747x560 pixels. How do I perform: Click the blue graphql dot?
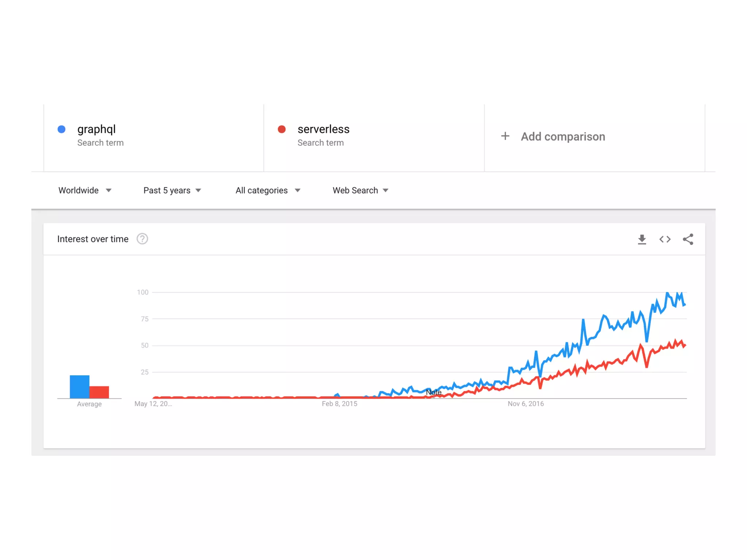click(x=62, y=129)
